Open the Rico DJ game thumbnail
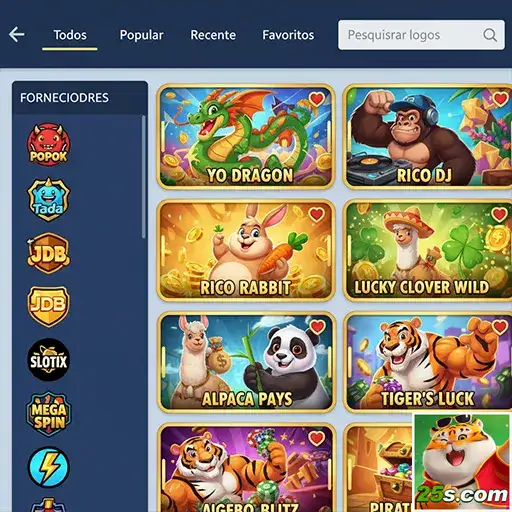 428,137
